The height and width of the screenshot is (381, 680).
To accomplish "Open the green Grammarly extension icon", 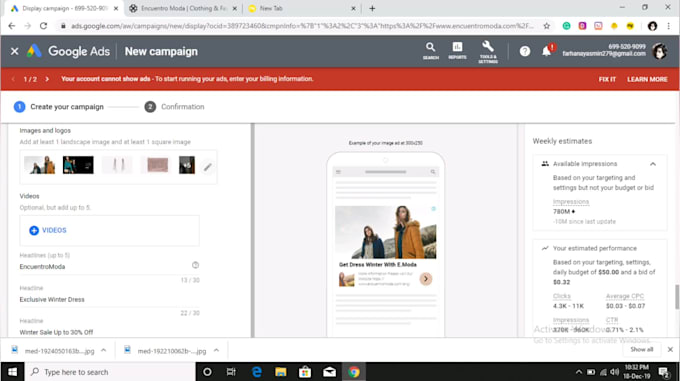I will coord(566,26).
